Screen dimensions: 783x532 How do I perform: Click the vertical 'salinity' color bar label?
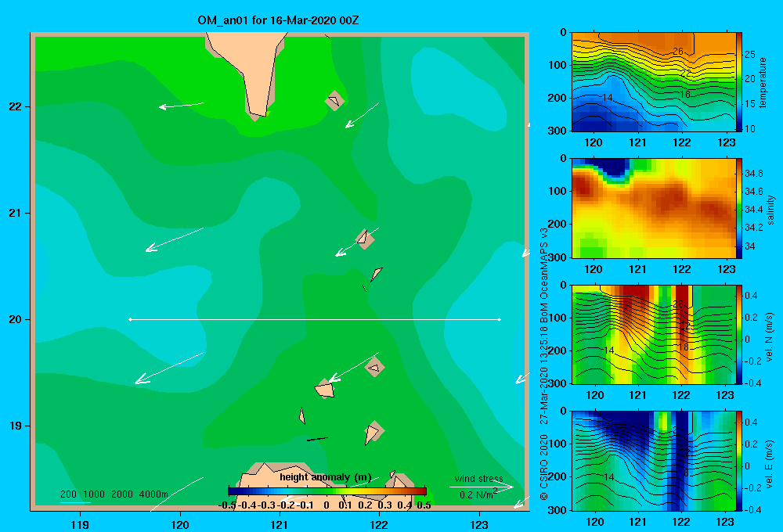(x=770, y=210)
